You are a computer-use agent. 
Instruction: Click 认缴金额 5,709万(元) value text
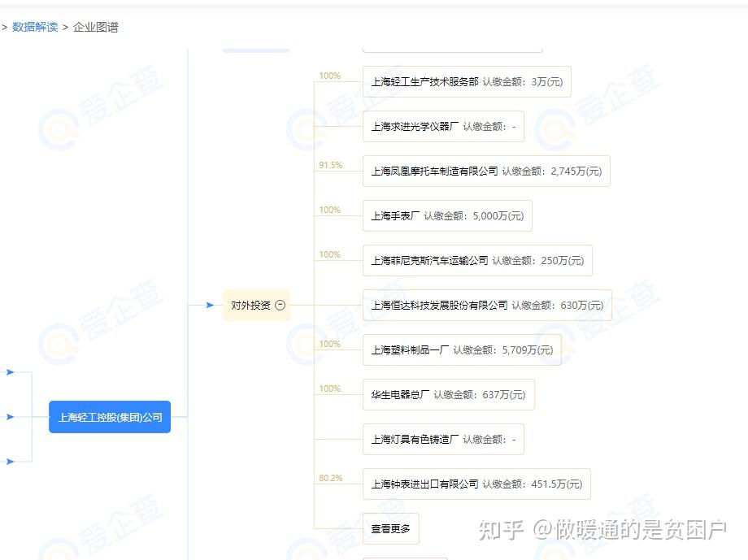[502, 350]
